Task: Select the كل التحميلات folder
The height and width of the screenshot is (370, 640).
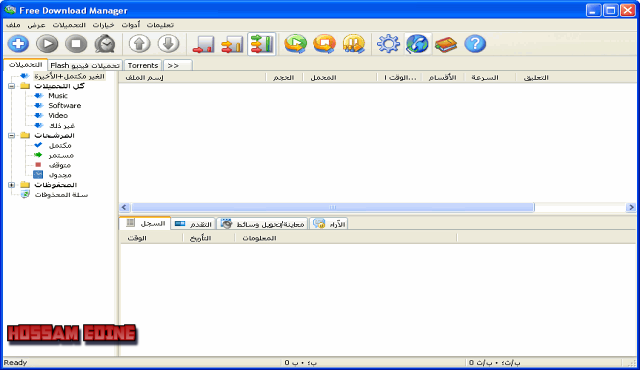Action: 59,86
